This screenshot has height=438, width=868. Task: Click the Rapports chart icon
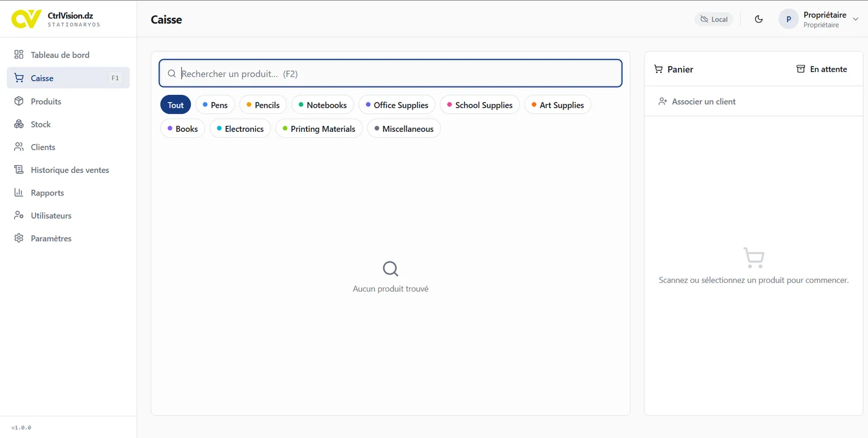[19, 192]
